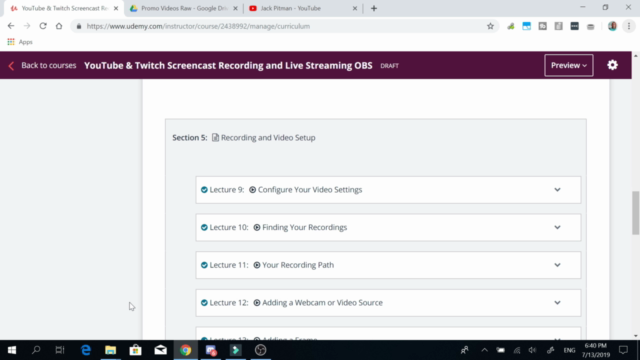Screen dimensions: 640x360
Task: Close the Promo Videos Raw tab
Action: (235, 8)
